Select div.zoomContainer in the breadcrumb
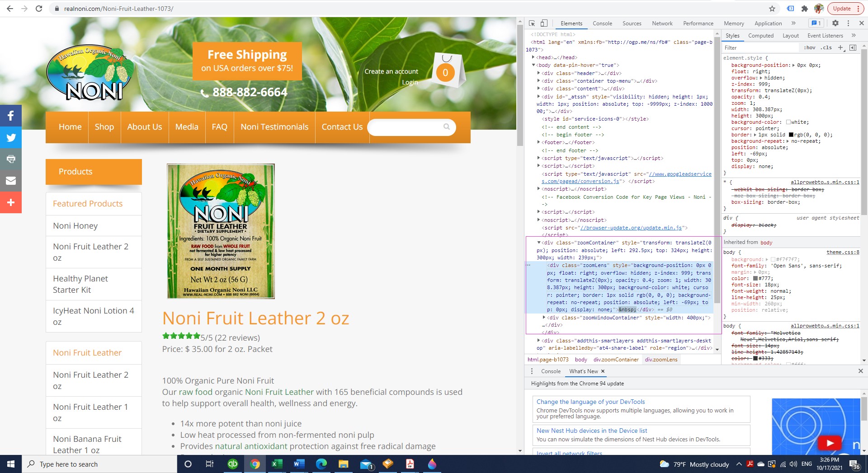The width and height of the screenshot is (868, 473). pos(616,360)
